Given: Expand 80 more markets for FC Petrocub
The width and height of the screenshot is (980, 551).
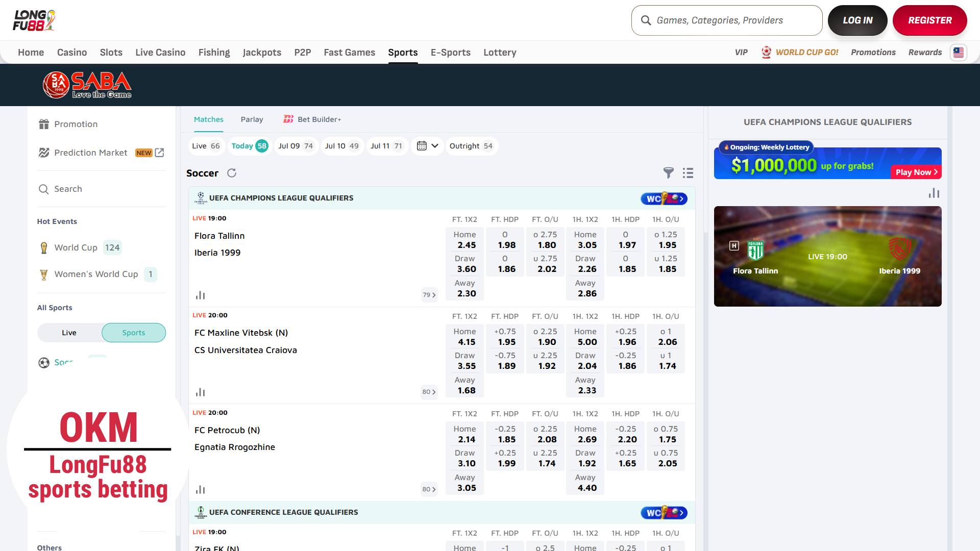Looking at the screenshot, I should point(429,489).
